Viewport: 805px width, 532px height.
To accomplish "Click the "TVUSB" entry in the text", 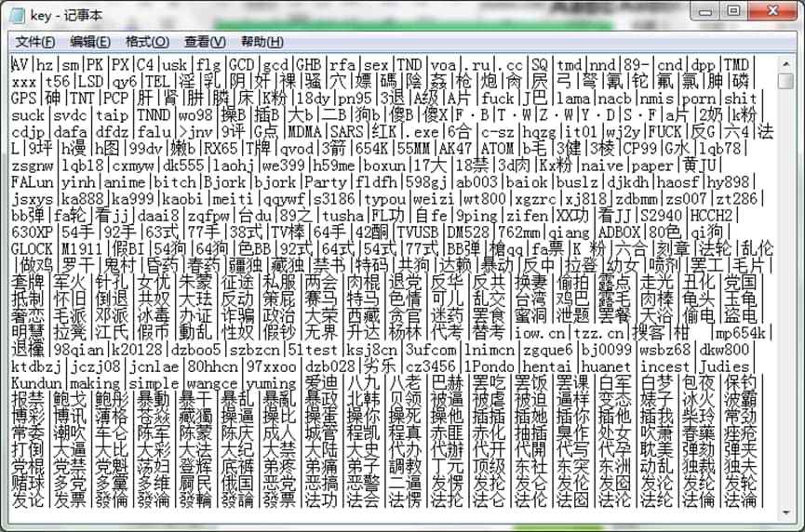I will click(417, 233).
